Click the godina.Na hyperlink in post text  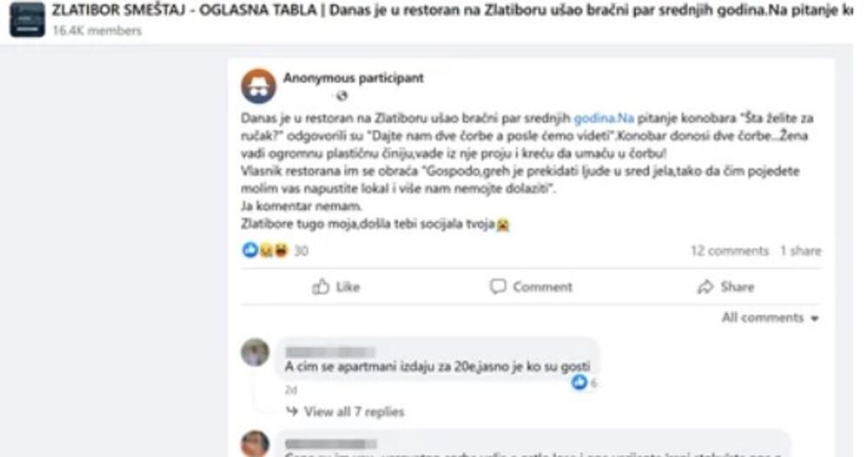[x=604, y=118]
